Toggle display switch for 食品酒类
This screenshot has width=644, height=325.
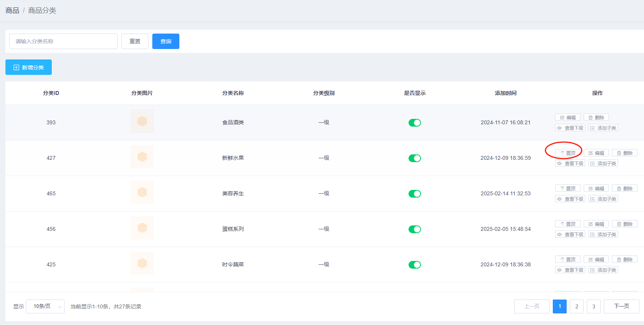point(414,123)
